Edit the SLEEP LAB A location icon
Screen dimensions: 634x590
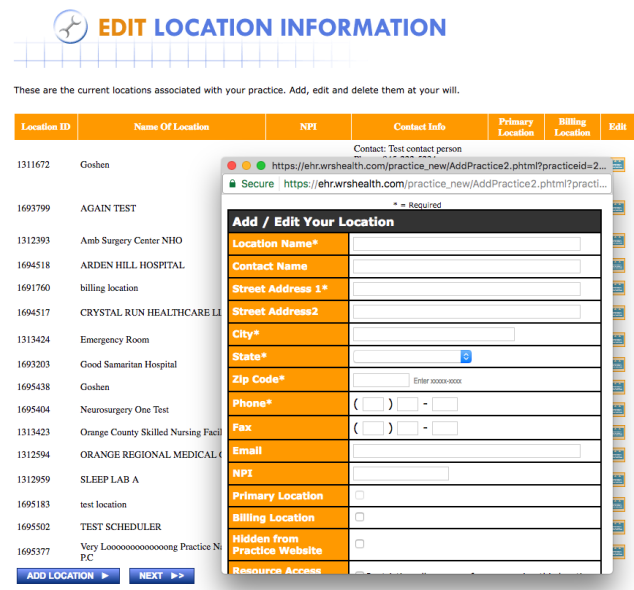pyautogui.click(x=617, y=479)
